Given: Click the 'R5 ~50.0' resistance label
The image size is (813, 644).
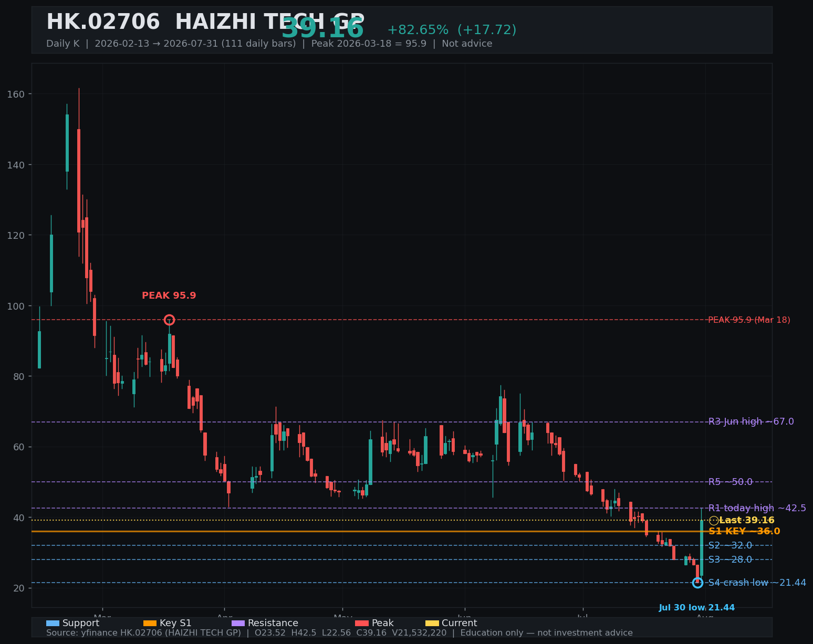Looking at the screenshot, I should [731, 482].
